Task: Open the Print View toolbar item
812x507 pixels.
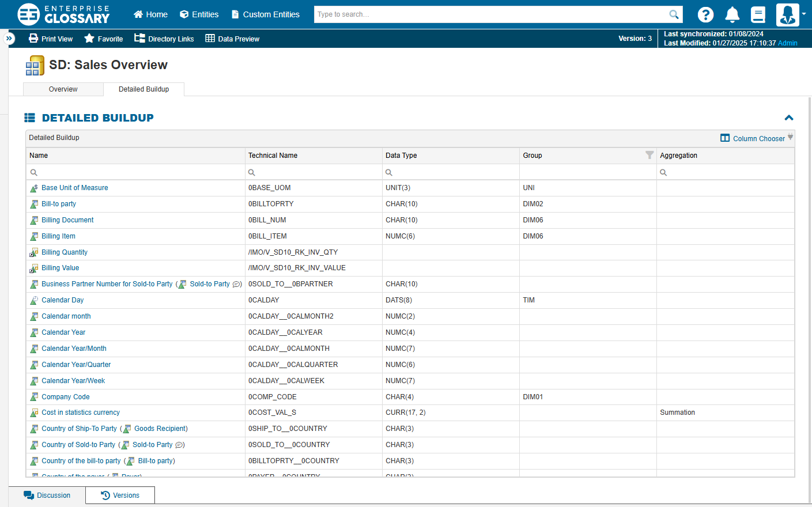Action: (x=51, y=39)
